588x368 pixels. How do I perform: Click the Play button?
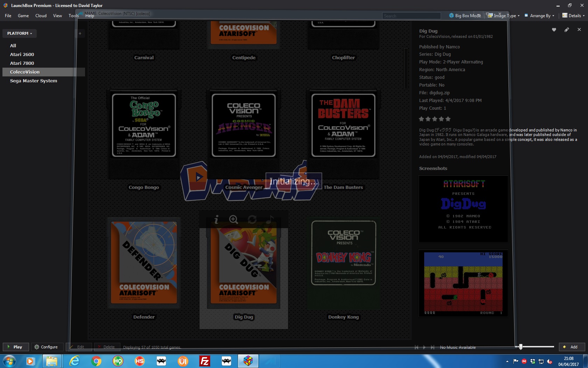(x=16, y=347)
